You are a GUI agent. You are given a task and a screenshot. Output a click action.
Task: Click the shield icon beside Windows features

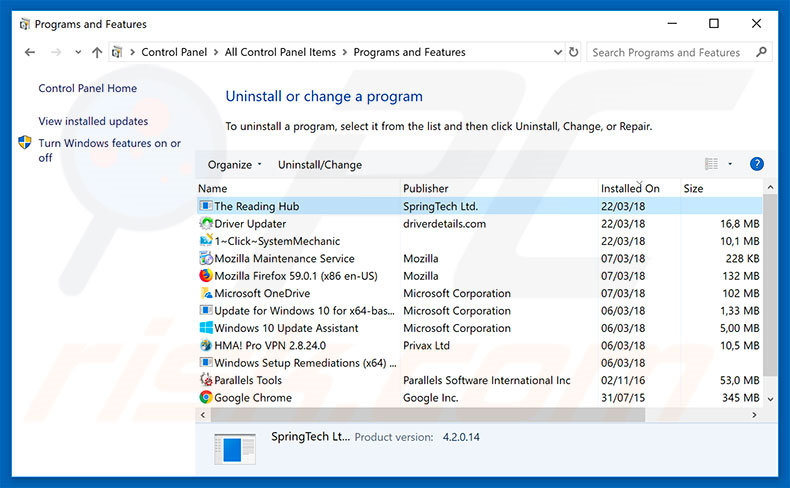pyautogui.click(x=25, y=143)
